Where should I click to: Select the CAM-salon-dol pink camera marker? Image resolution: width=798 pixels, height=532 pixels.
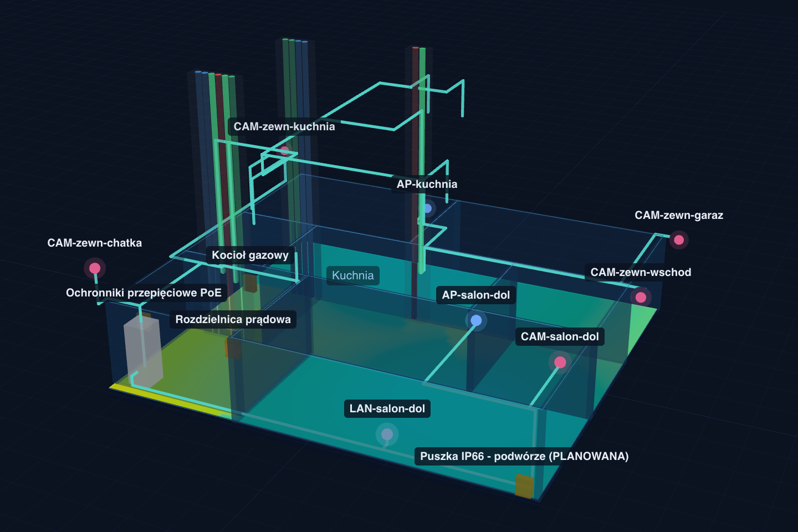tap(560, 362)
